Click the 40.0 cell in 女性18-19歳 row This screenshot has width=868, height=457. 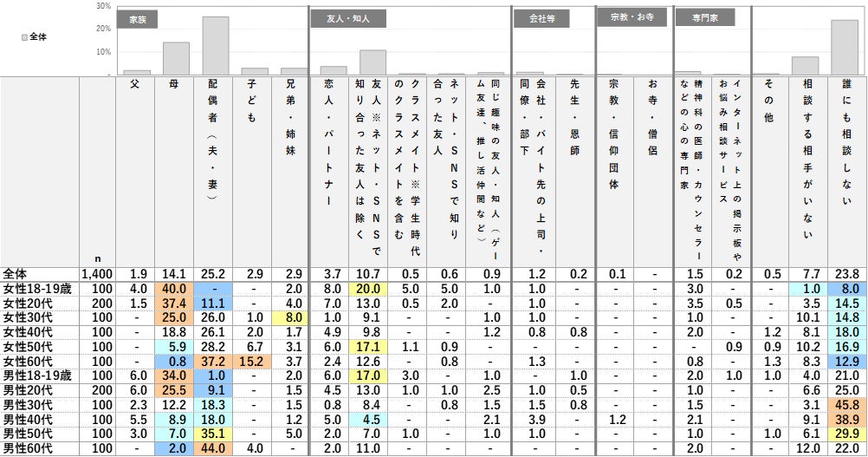point(174,289)
